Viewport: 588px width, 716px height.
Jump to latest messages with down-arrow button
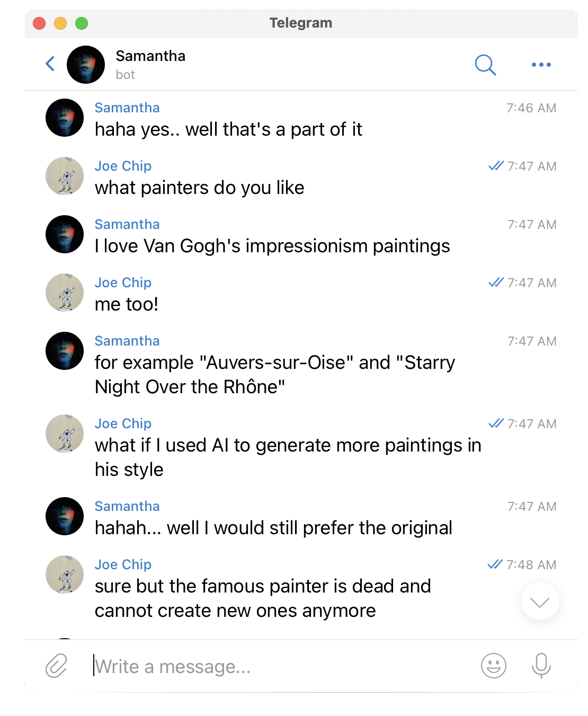pos(540,602)
